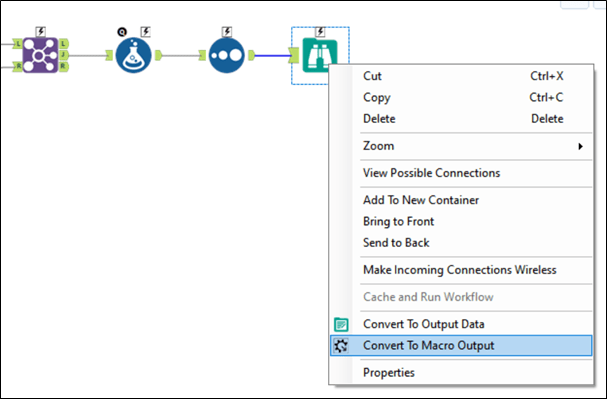Viewport: 607px width, 399px height.
Task: Select Convert To Output Data
Action: pos(461,324)
